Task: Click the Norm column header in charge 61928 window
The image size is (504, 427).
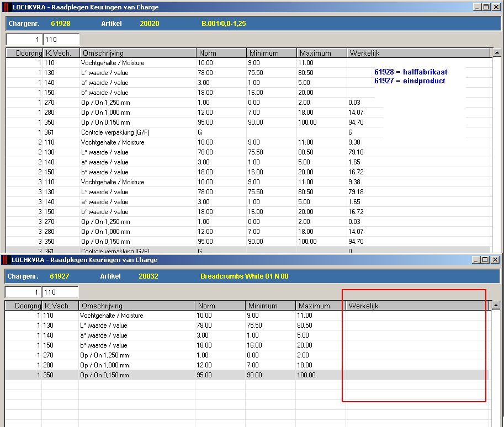Action: (x=221, y=53)
